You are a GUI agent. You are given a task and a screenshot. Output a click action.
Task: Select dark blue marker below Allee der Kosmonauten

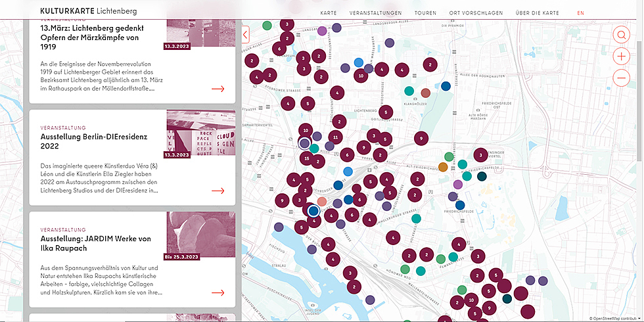pos(446,86)
